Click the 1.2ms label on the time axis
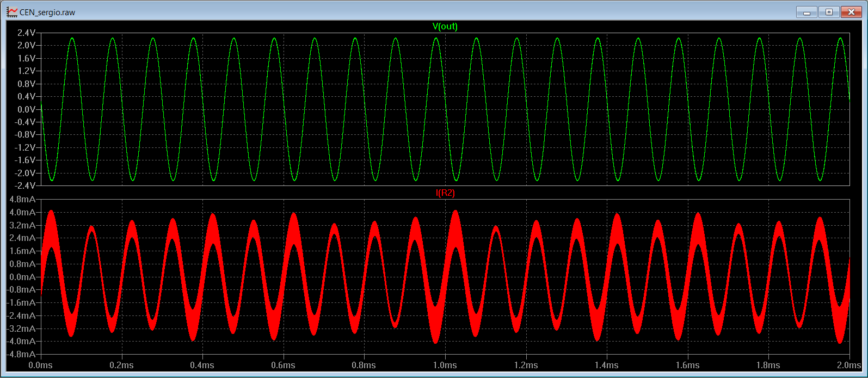 click(x=526, y=365)
